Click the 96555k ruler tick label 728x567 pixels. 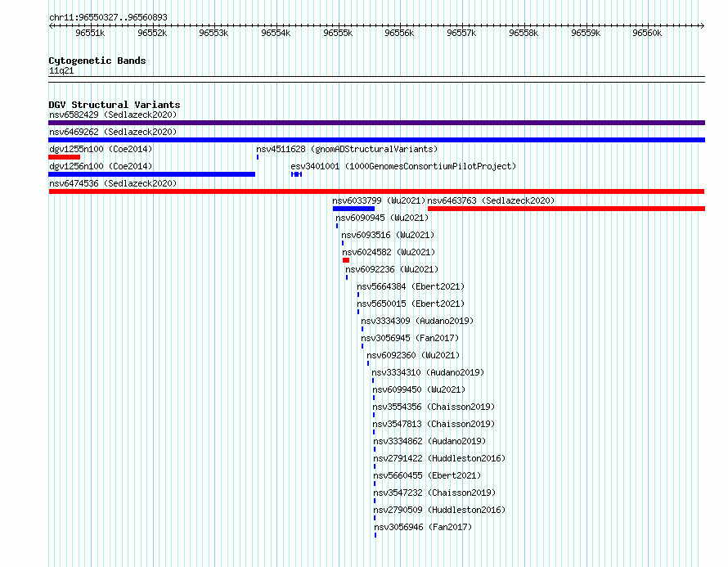click(338, 33)
